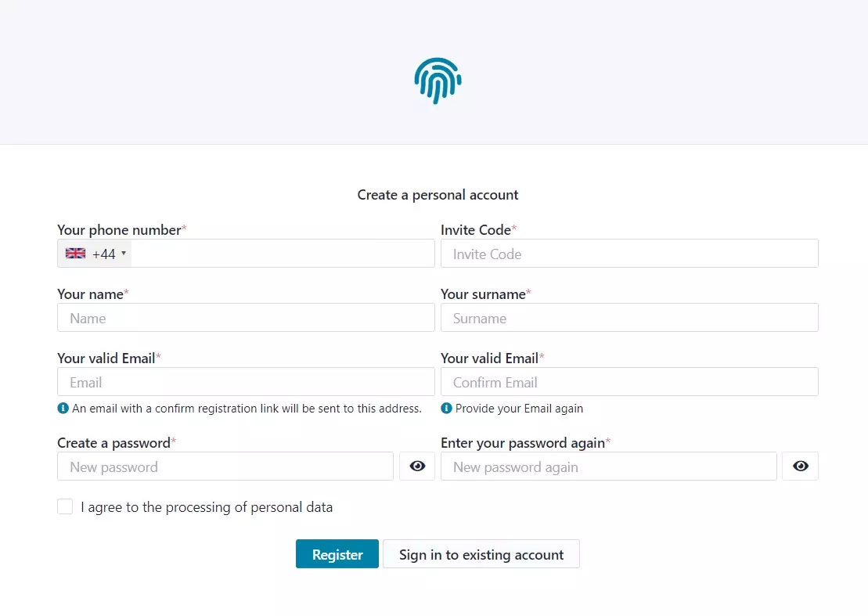Image resolution: width=868 pixels, height=616 pixels.
Task: Click 'I agree to the processing' label text
Action: [x=207, y=507]
